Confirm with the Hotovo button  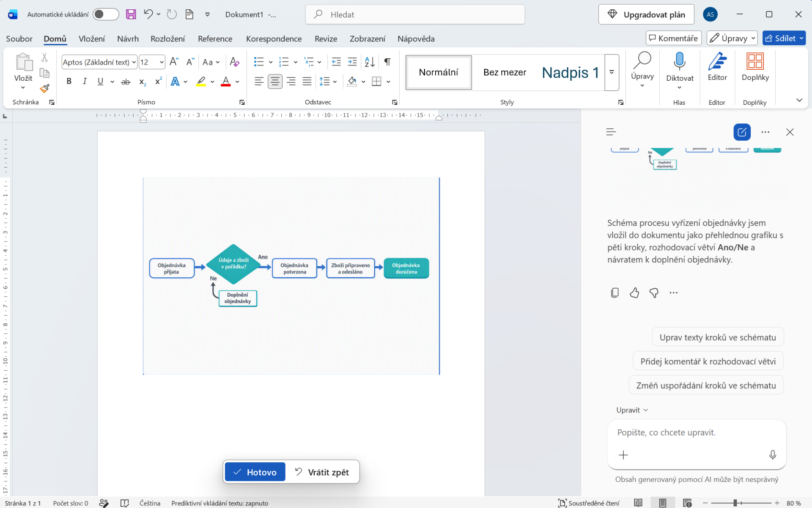255,472
